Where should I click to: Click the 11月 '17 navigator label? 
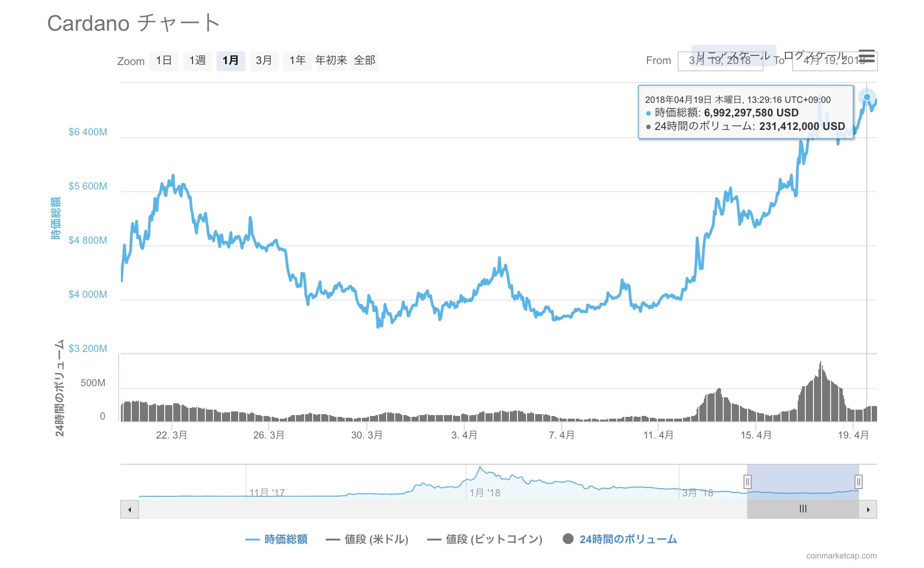pos(267,493)
